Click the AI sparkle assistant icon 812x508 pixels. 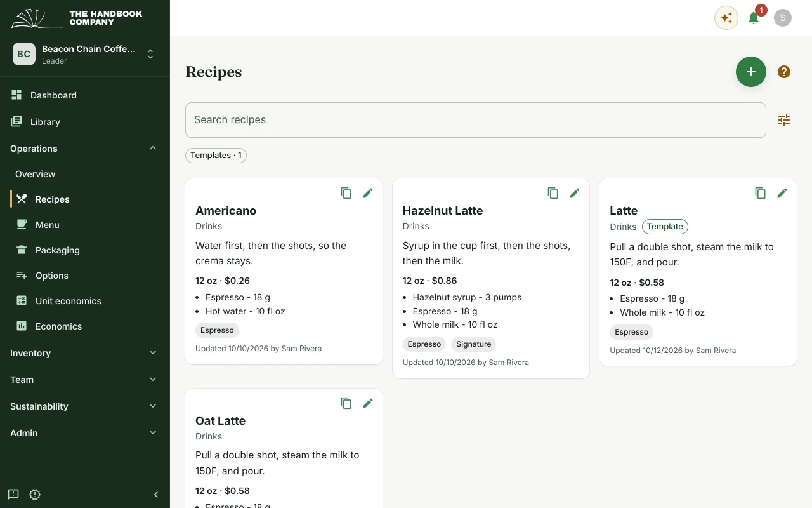click(x=726, y=18)
